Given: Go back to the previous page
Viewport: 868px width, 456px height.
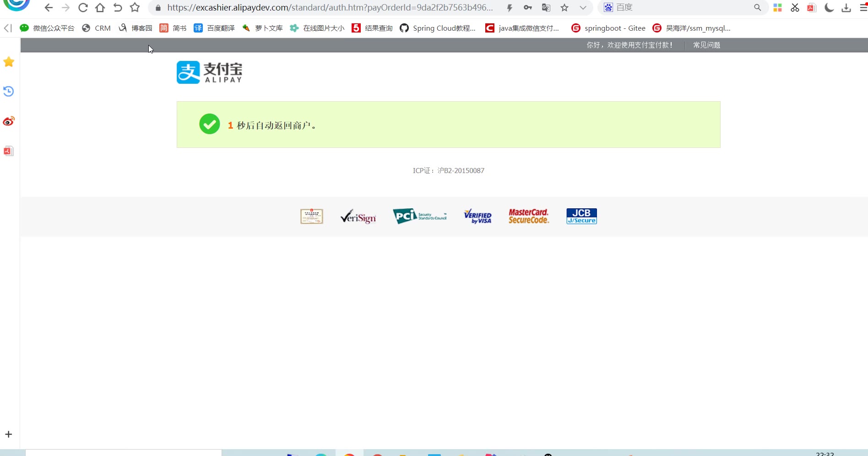Looking at the screenshot, I should point(49,8).
